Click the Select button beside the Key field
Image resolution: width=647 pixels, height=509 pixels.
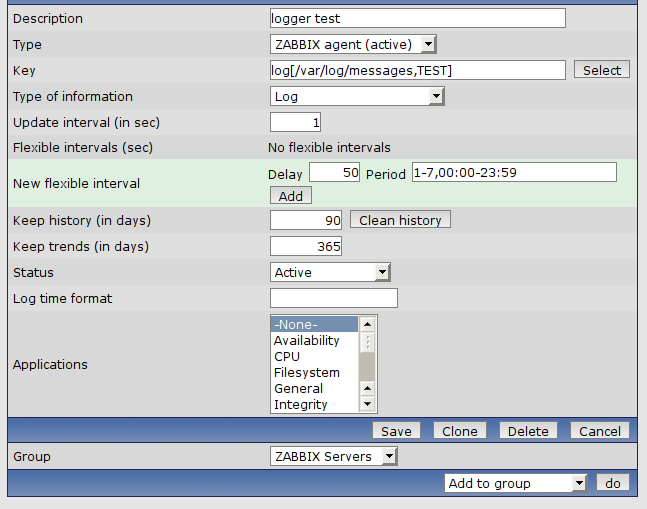(602, 70)
